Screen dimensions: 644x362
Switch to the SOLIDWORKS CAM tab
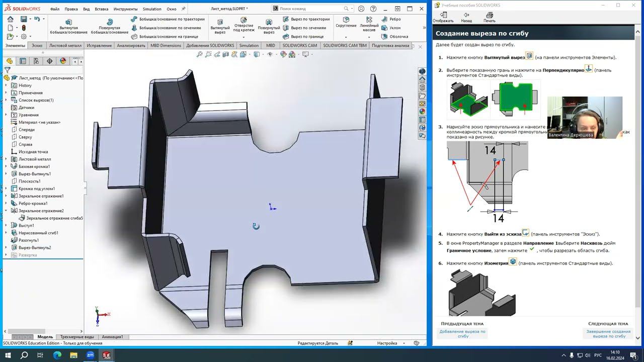point(299,45)
